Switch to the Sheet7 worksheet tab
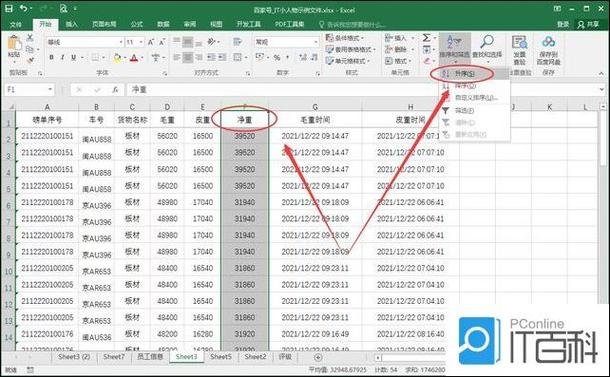The image size is (610, 377). point(114,357)
